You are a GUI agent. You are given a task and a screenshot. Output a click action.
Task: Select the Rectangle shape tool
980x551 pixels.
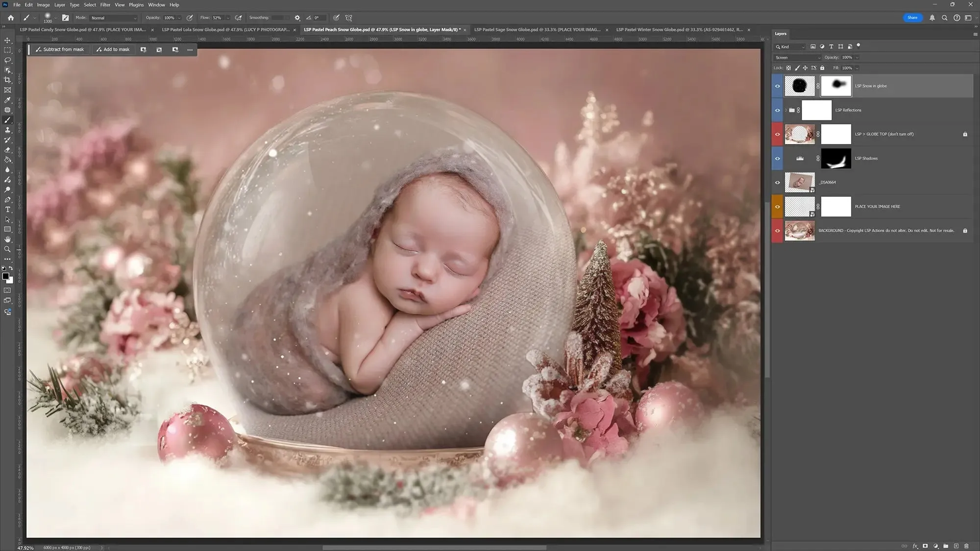pos(7,229)
